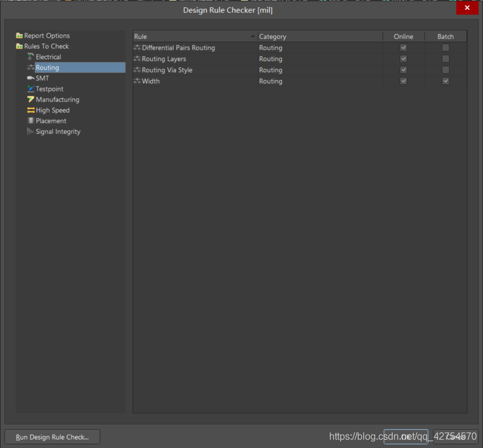This screenshot has width=483, height=448.
Task: Select the Manufacturing rules category
Action: [57, 99]
